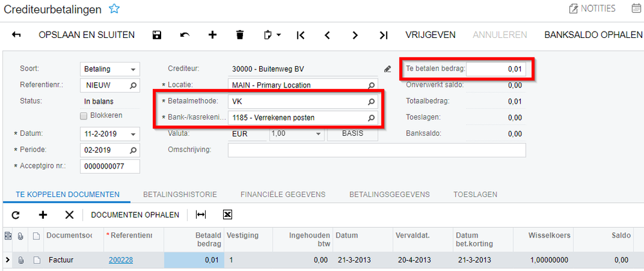Click Banksaldo ophalen
The image size is (644, 271).
point(593,35)
